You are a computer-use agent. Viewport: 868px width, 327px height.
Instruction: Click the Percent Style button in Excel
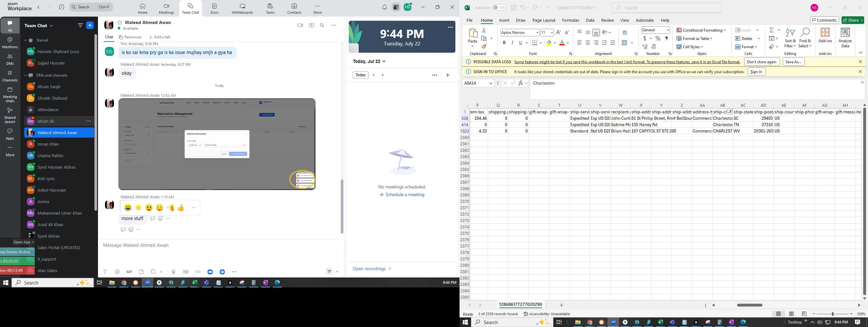(658, 38)
